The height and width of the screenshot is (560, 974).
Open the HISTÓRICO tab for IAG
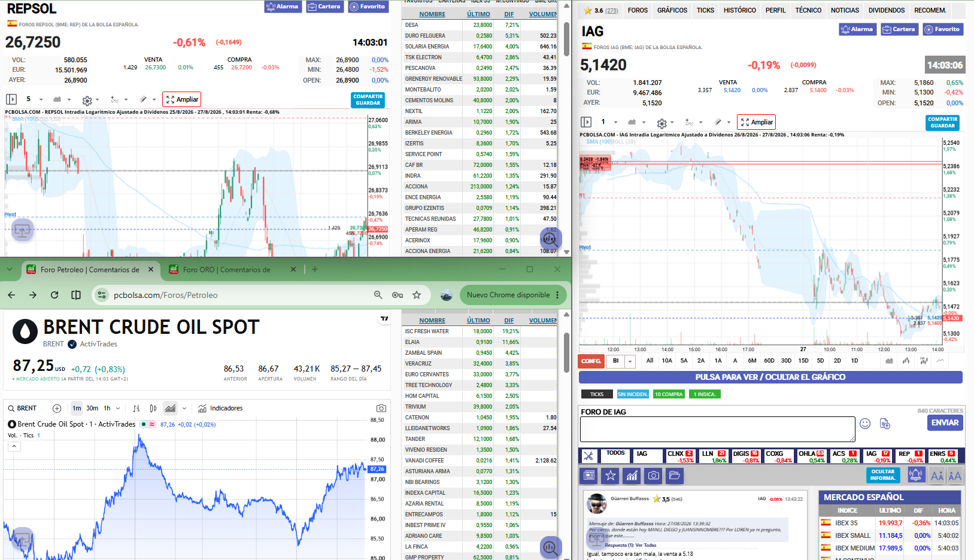coord(740,10)
